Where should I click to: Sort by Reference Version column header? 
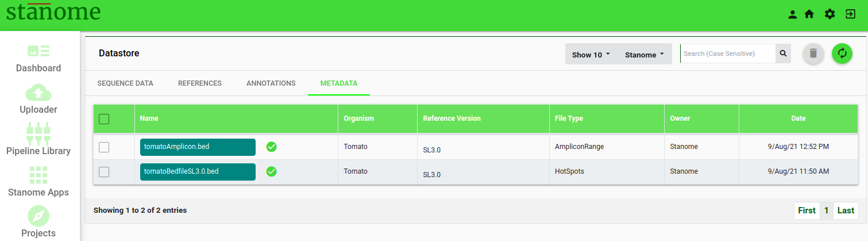pos(483,118)
